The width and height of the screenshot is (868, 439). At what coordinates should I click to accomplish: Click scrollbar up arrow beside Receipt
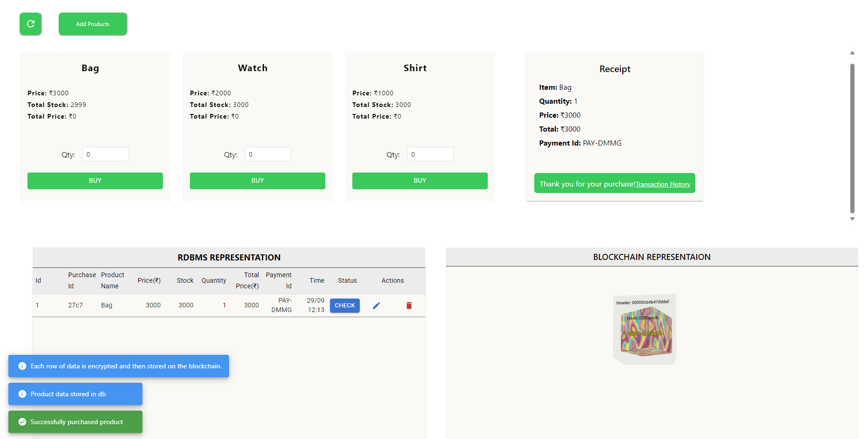pyautogui.click(x=852, y=53)
